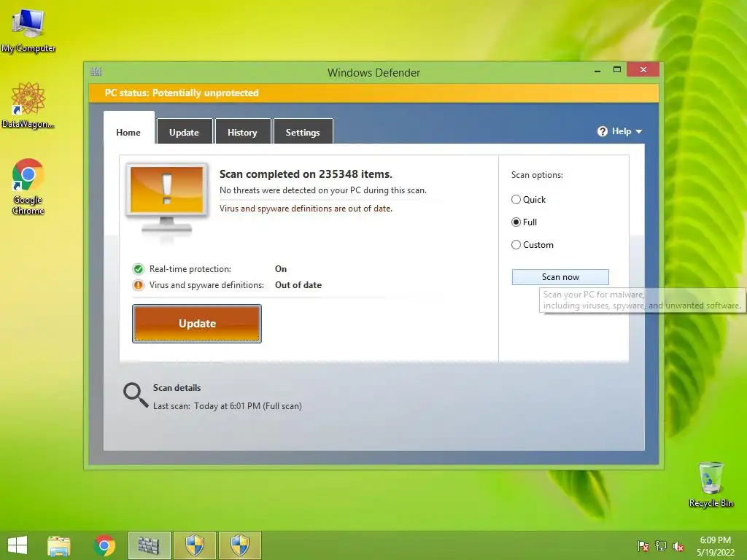This screenshot has height=560, width=747.
Task: Click the Scan details magnifier icon
Action: [x=136, y=395]
